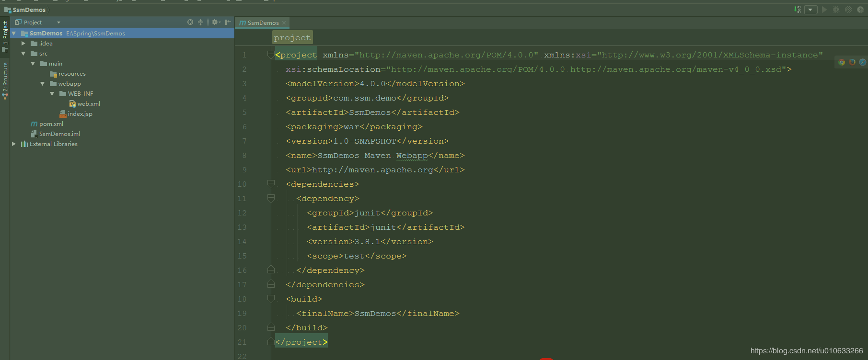Close the SsmDemos editor tab
The image size is (868, 360).
pyautogui.click(x=284, y=22)
